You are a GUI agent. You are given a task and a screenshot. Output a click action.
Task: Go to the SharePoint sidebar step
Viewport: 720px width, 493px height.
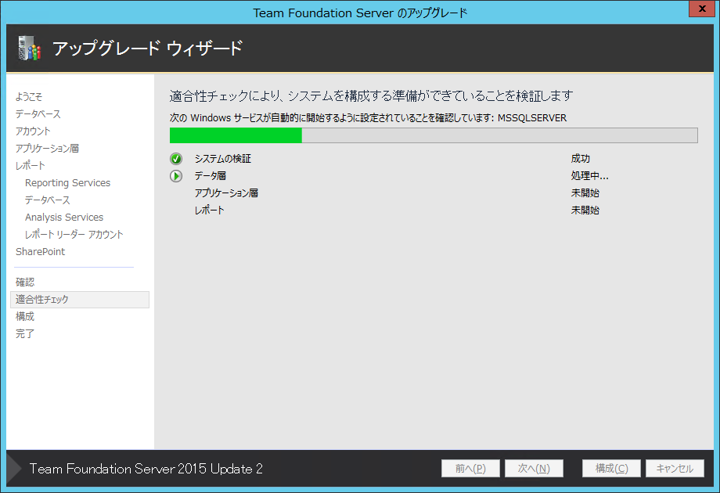click(40, 252)
